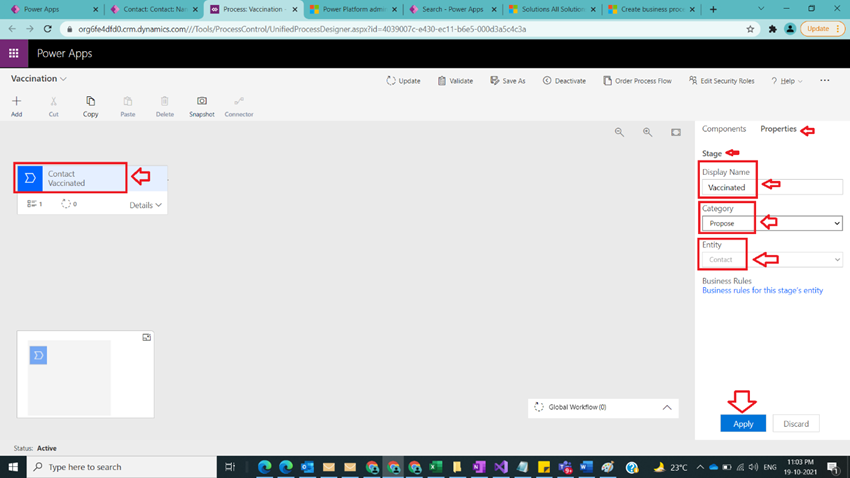Open OneNote from the taskbar
Viewport: 850px width, 478px height.
[479, 467]
